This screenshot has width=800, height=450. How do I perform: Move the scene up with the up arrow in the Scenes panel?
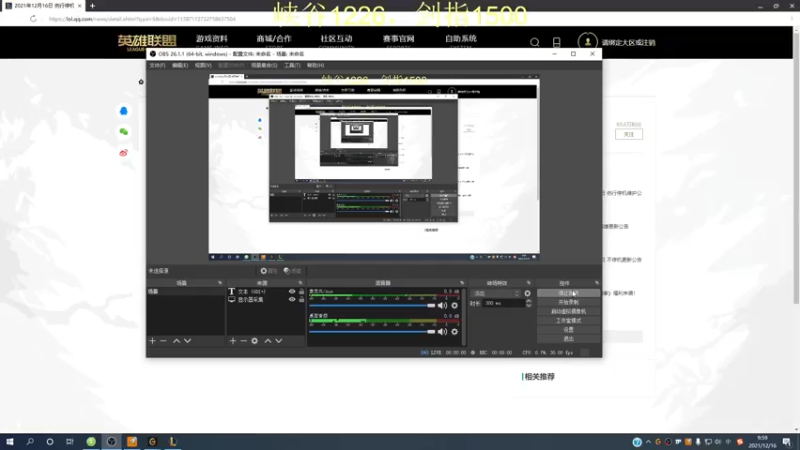(176, 341)
